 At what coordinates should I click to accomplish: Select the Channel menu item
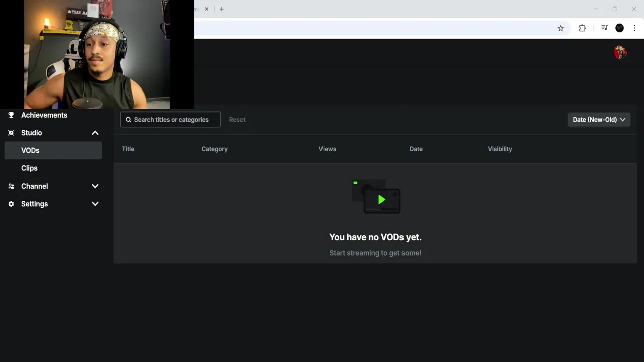coord(34,186)
